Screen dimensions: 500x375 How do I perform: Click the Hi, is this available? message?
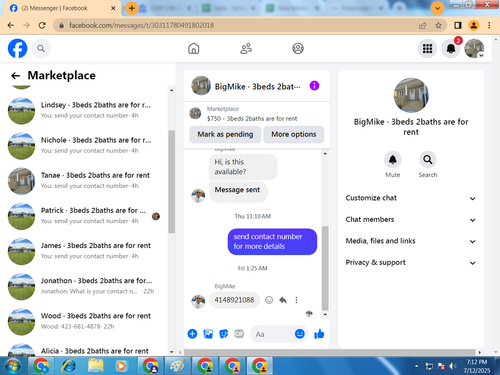[243, 167]
